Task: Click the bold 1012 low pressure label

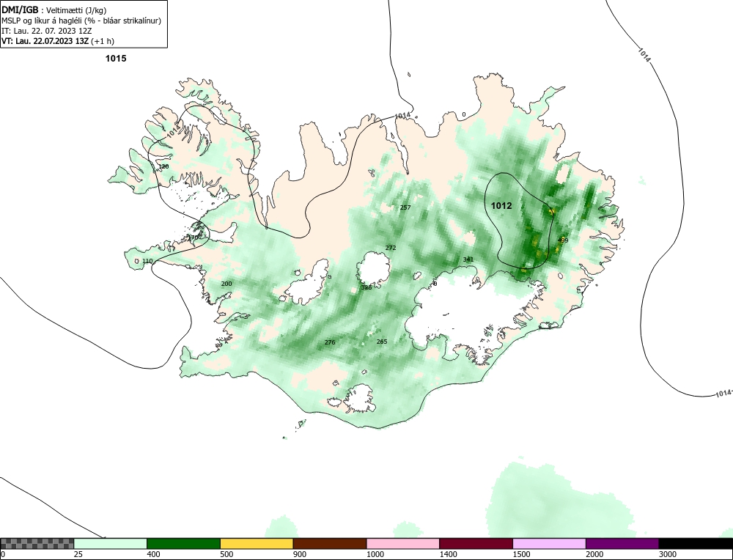Action: (x=501, y=206)
